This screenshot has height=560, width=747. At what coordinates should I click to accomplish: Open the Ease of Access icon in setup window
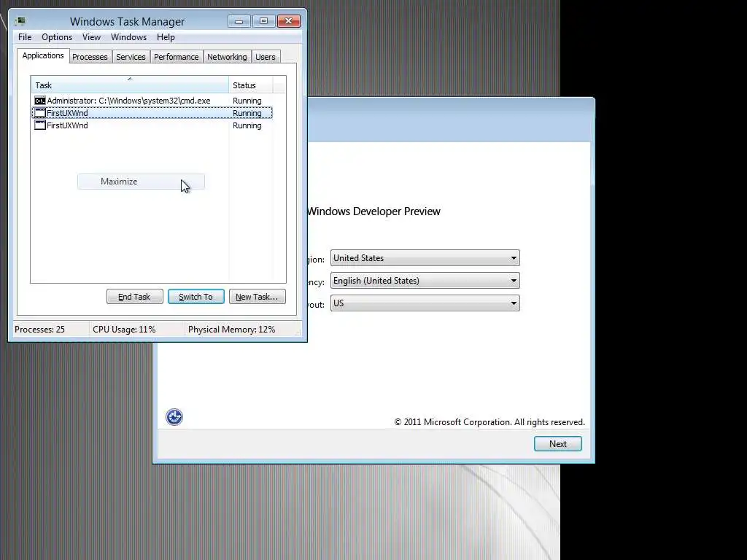click(x=174, y=417)
